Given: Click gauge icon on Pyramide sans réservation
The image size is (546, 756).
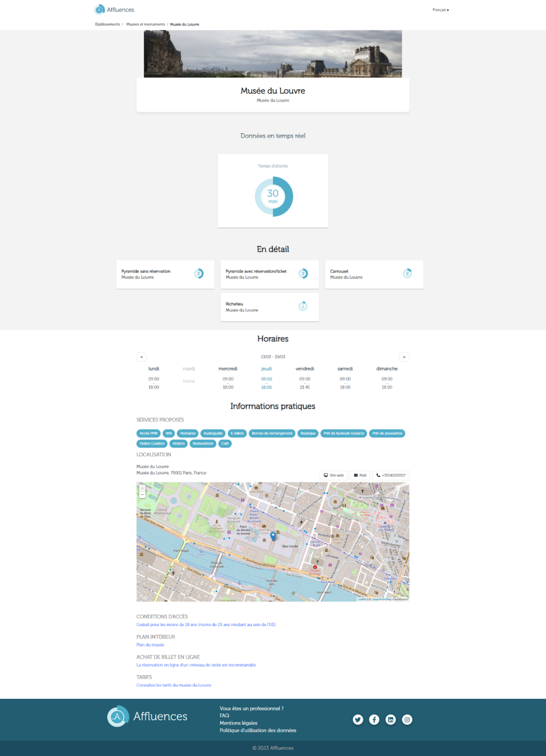Looking at the screenshot, I should pos(199,274).
